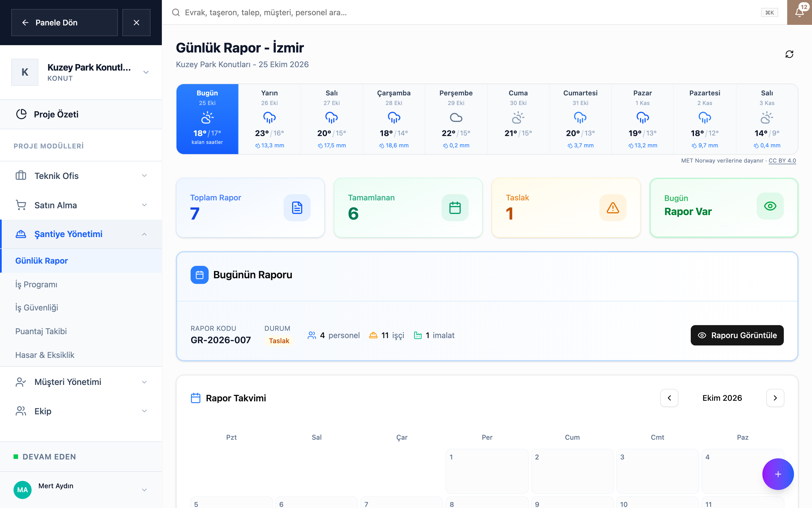Click the Panele Dön button
Image resolution: width=812 pixels, height=508 pixels.
point(64,23)
